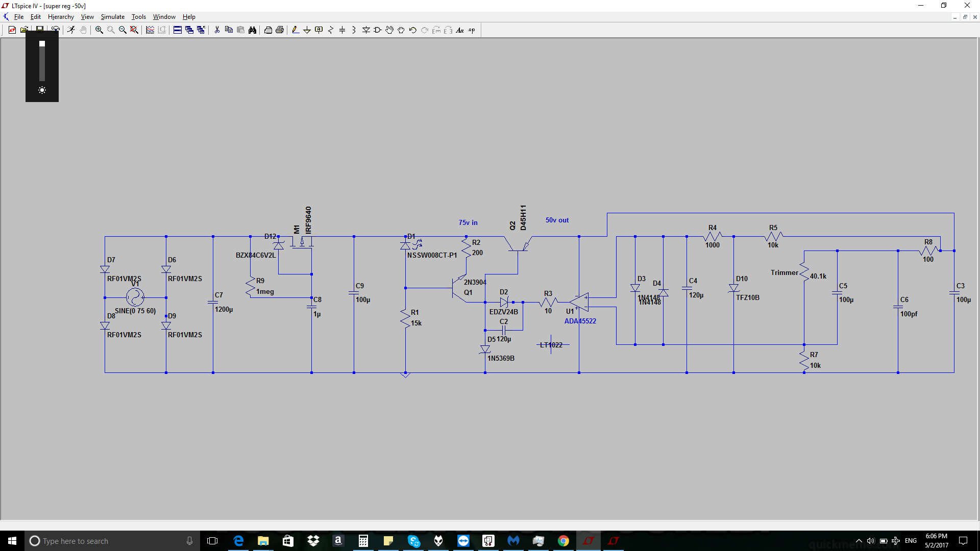
Task: Click the 'LT1022' text on schematic
Action: (x=551, y=345)
